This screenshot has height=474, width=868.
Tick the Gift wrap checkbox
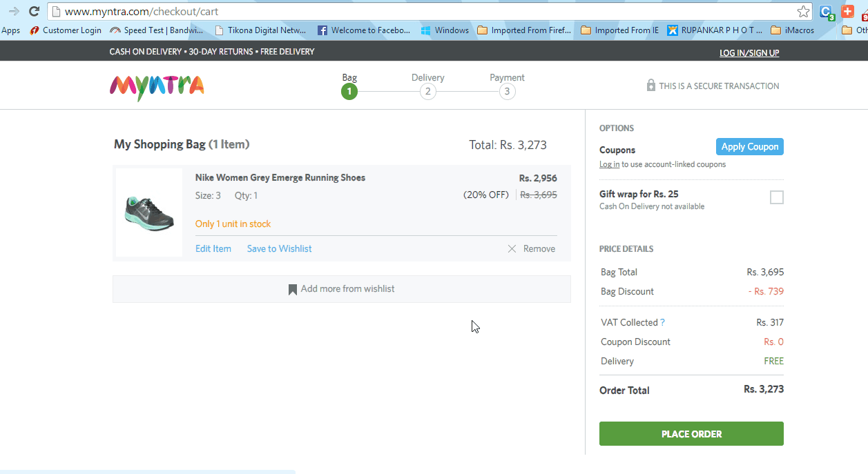777,197
